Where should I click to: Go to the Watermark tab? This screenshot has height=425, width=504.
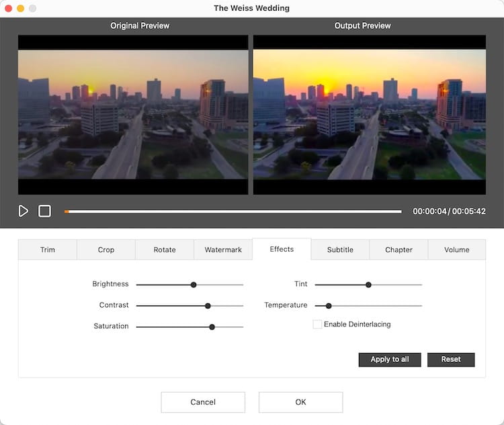(223, 250)
